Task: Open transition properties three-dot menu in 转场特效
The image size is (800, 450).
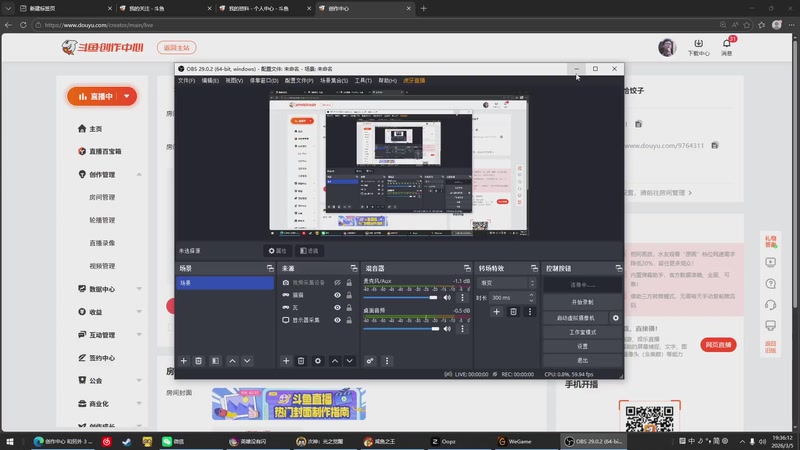Action: tap(530, 312)
